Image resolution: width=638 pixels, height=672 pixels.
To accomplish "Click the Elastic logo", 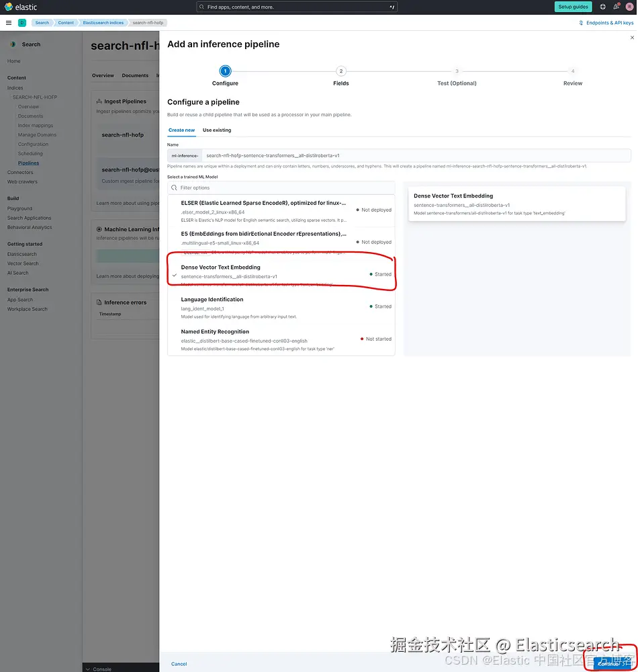I will pyautogui.click(x=21, y=7).
